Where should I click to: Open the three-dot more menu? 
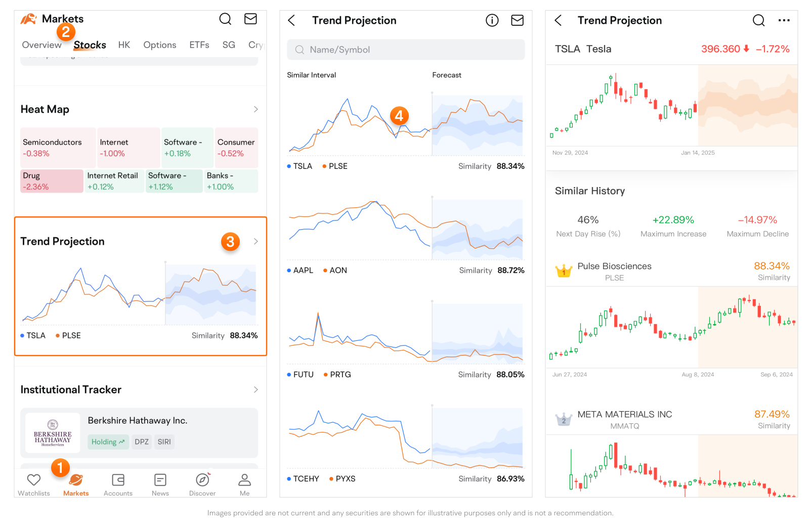(x=784, y=21)
